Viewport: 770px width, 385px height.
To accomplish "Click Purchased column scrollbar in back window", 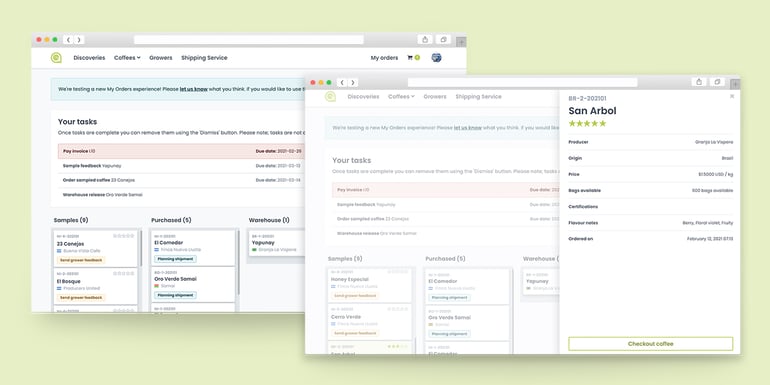I will (239, 263).
